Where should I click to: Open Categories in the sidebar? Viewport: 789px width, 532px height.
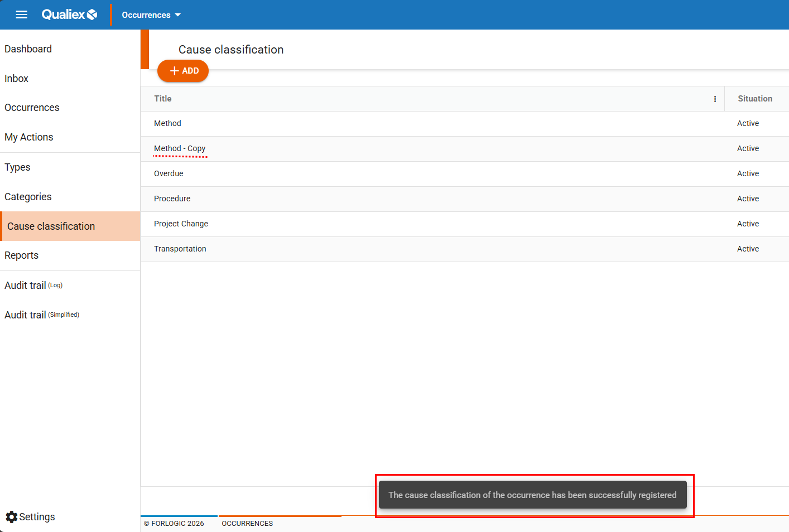pos(28,197)
